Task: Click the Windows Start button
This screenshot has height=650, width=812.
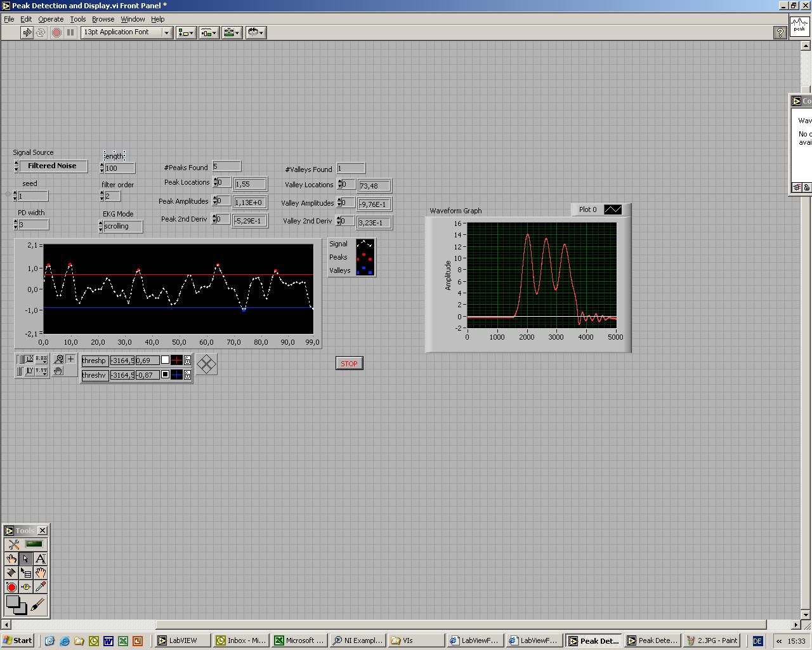Action: coord(18,640)
